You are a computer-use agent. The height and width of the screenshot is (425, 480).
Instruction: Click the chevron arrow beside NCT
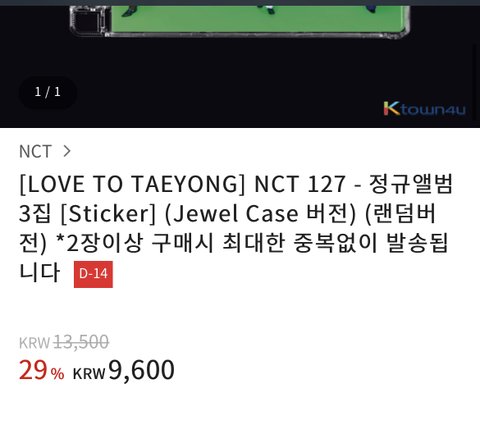pos(67,151)
